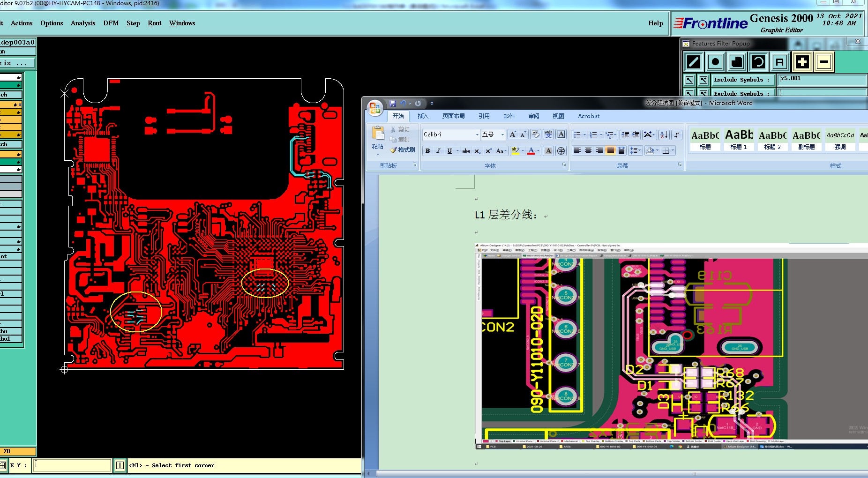The width and height of the screenshot is (868, 478).
Task: Click the text highlight color swatch
Action: 515,151
